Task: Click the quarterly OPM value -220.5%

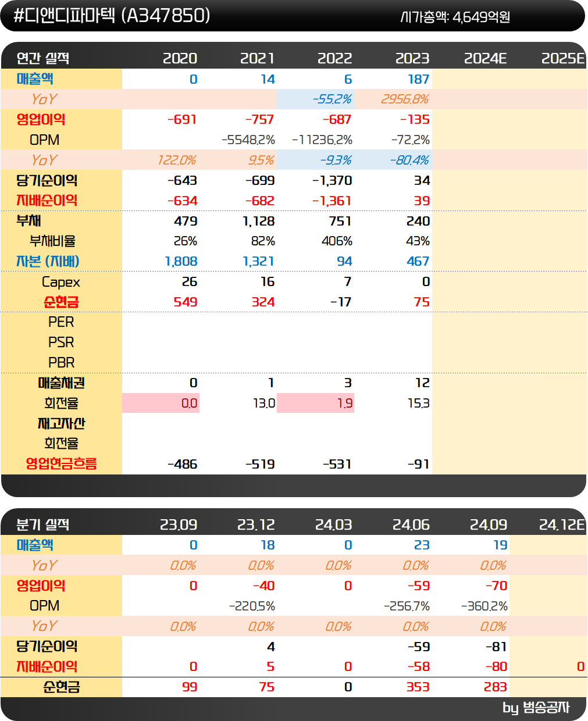Action: click(x=252, y=606)
